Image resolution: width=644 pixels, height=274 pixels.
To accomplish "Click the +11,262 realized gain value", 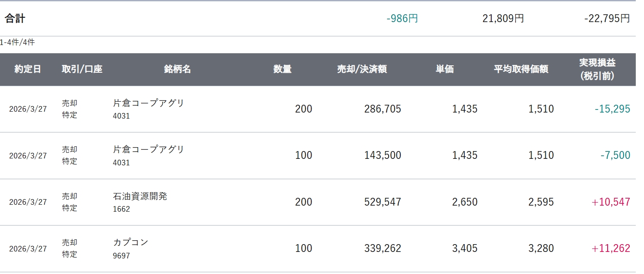I will (611, 248).
